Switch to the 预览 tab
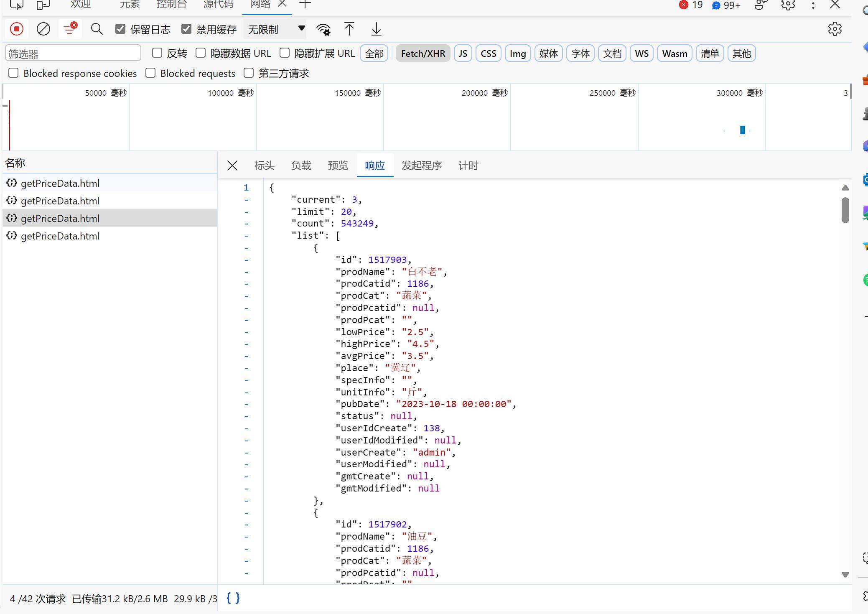 [x=338, y=166]
